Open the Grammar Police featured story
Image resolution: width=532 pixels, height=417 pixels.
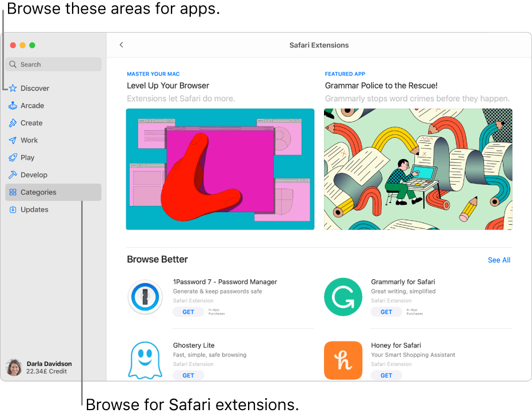click(418, 169)
